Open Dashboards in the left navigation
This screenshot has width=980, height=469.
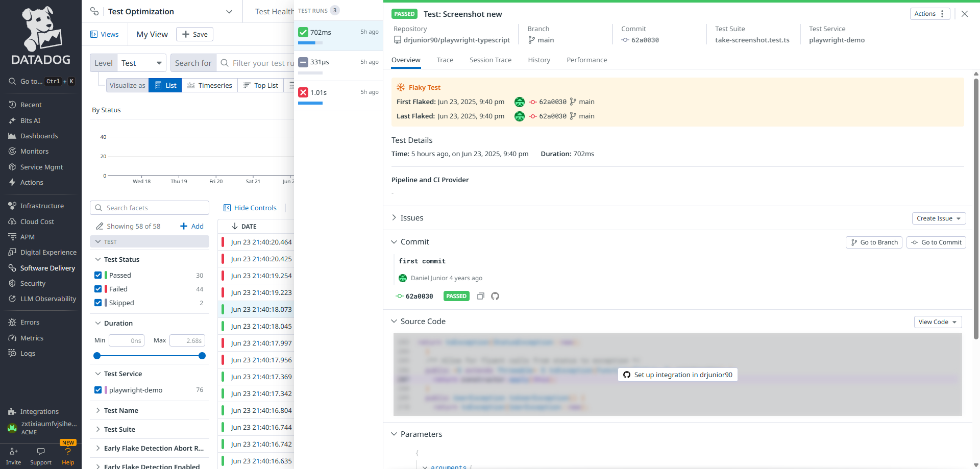39,136
